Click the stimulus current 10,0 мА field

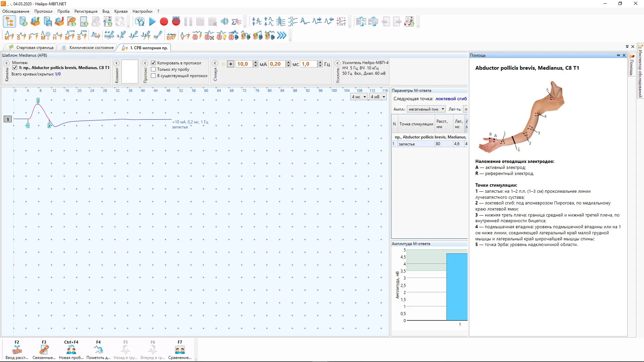click(x=243, y=64)
